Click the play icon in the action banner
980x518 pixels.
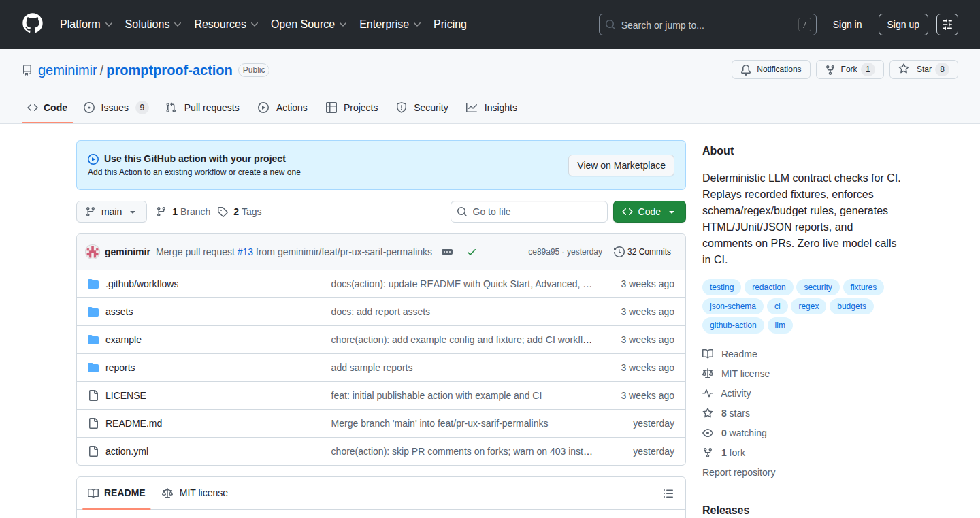93,159
